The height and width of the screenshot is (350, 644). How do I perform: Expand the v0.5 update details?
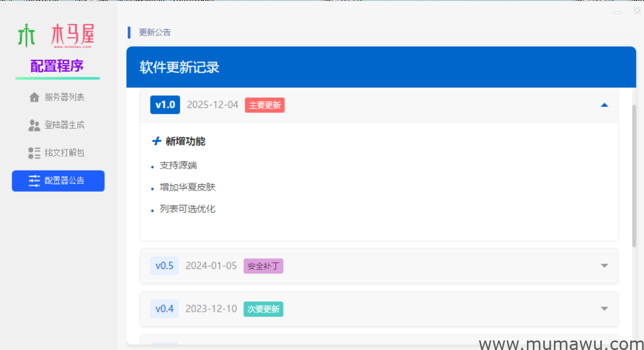click(x=604, y=266)
